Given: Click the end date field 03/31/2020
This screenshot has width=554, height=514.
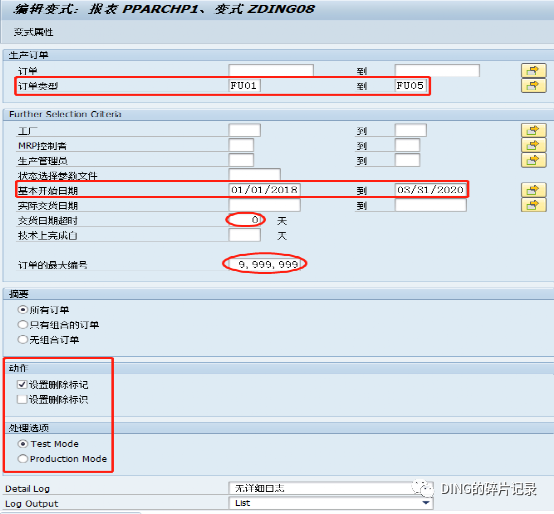Looking at the screenshot, I should click(431, 190).
